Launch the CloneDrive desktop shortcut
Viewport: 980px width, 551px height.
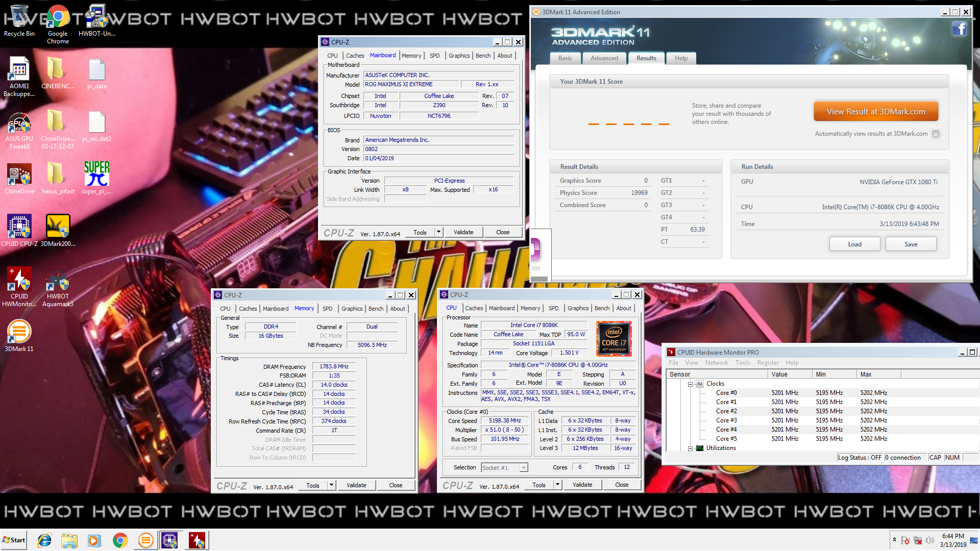pyautogui.click(x=19, y=179)
